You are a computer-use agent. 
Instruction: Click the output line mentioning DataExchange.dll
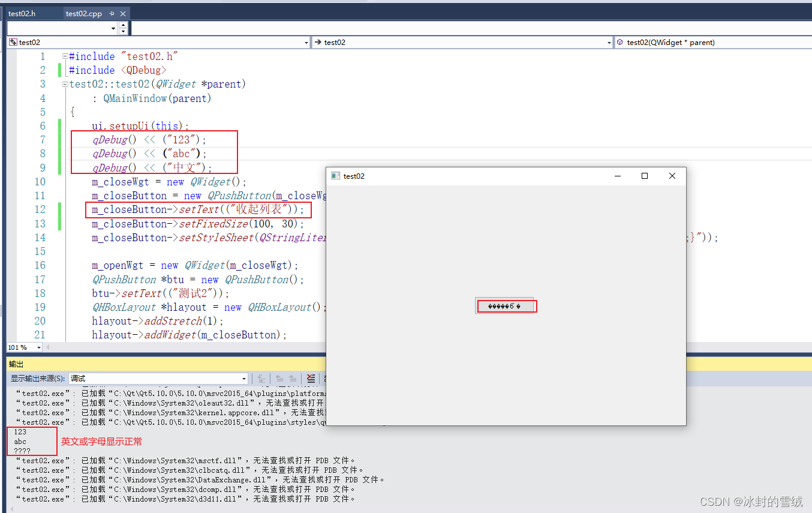point(201,480)
